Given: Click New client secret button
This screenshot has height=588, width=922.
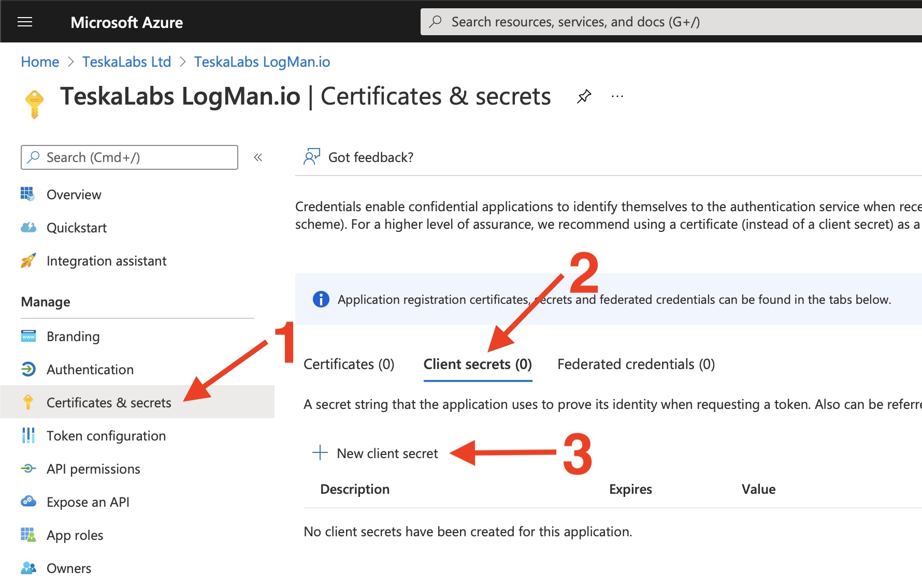Looking at the screenshot, I should tap(375, 453).
